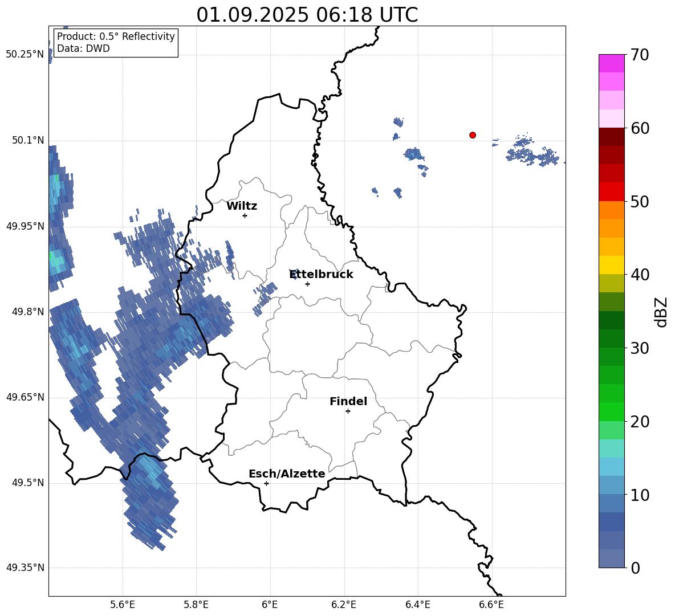Click the Findel city label
The height and width of the screenshot is (616, 675).
348,401
